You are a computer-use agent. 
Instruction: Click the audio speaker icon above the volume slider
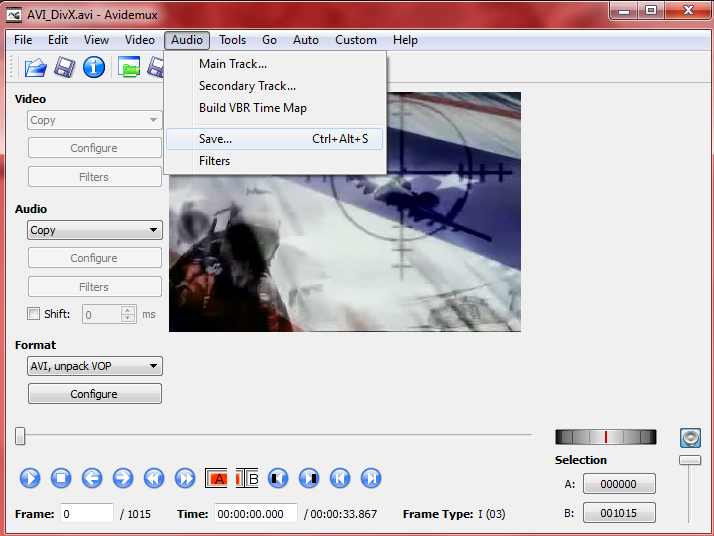tap(690, 438)
